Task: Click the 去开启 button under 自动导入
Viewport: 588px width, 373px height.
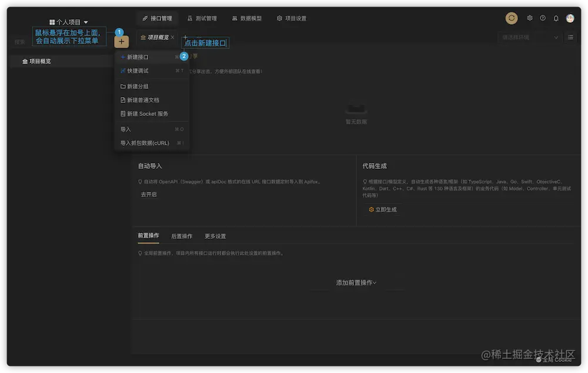Action: 148,194
